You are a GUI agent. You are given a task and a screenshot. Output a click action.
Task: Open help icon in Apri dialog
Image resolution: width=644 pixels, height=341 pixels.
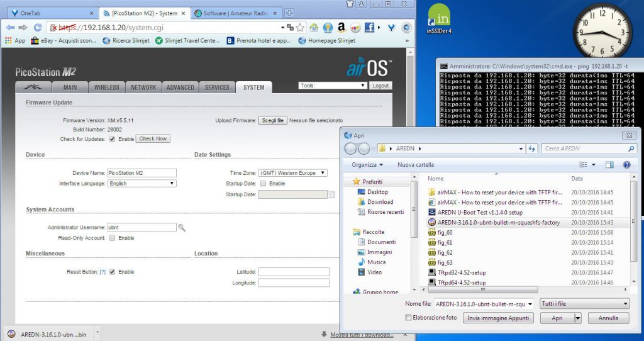[x=626, y=165]
